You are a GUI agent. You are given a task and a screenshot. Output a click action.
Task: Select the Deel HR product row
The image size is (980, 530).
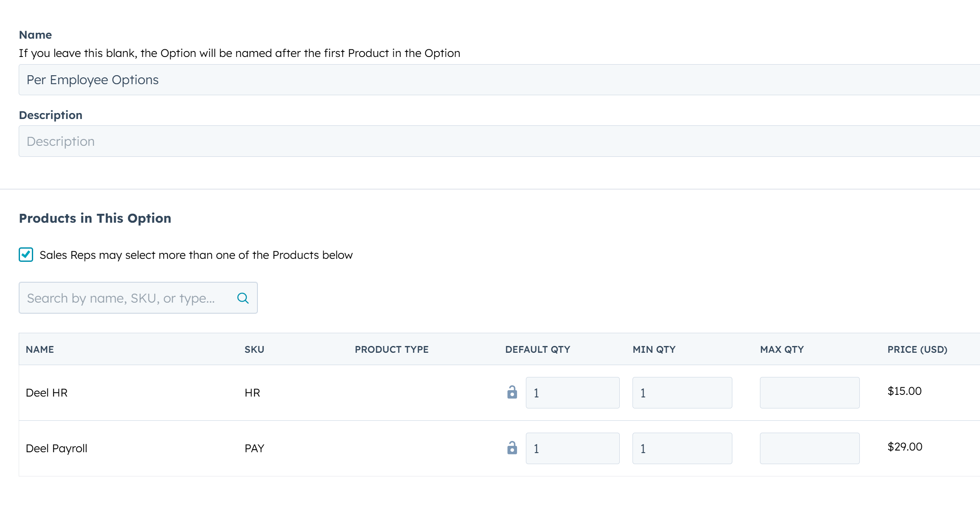tap(47, 392)
